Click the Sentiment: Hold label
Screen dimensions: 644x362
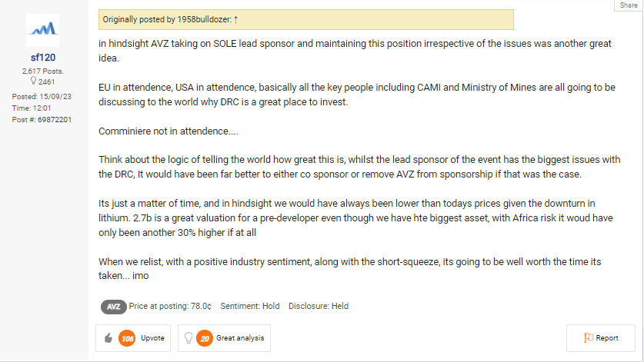pyautogui.click(x=250, y=306)
